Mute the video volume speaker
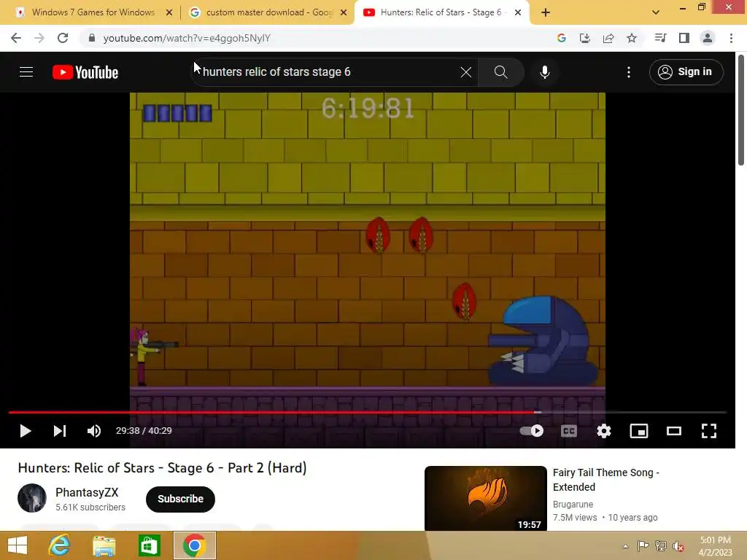The image size is (747, 560). [x=94, y=431]
